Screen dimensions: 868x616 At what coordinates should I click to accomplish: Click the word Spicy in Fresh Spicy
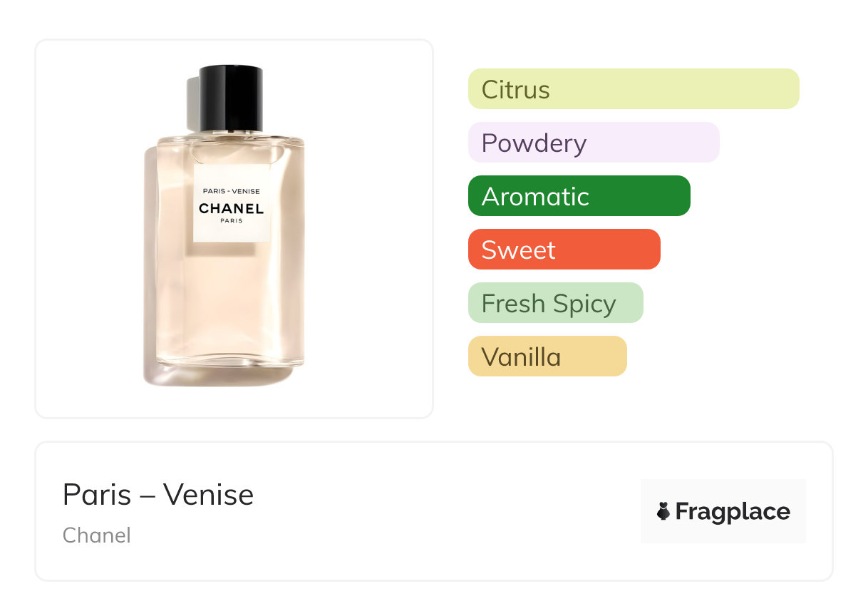point(584,304)
